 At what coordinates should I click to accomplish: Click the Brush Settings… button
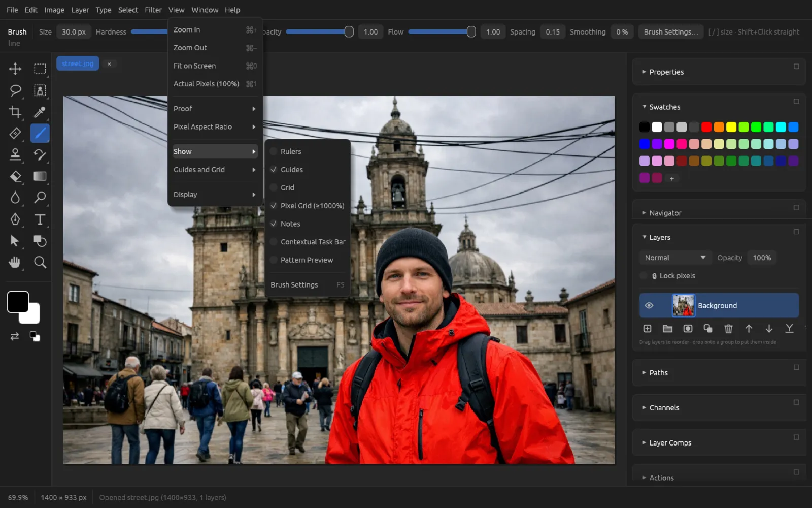(671, 31)
